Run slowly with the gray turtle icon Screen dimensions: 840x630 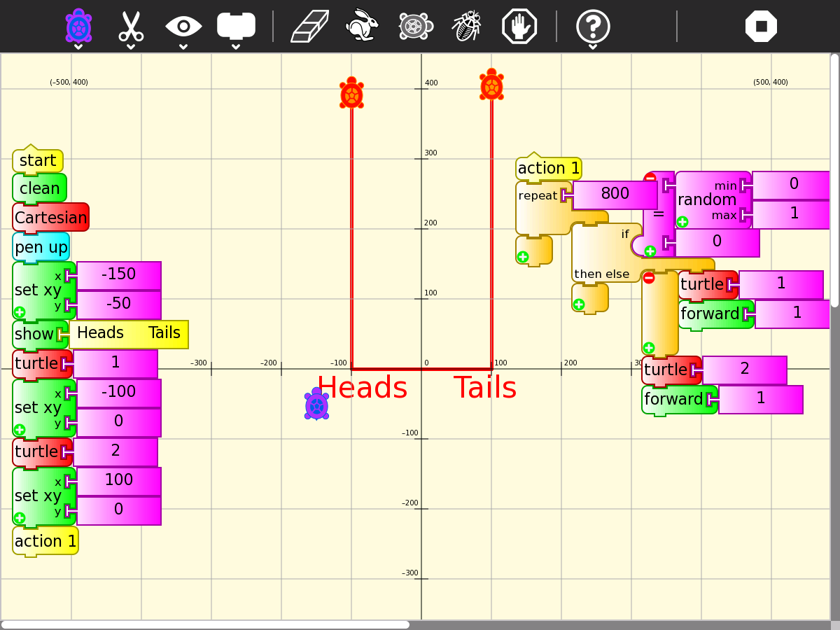pos(416,26)
